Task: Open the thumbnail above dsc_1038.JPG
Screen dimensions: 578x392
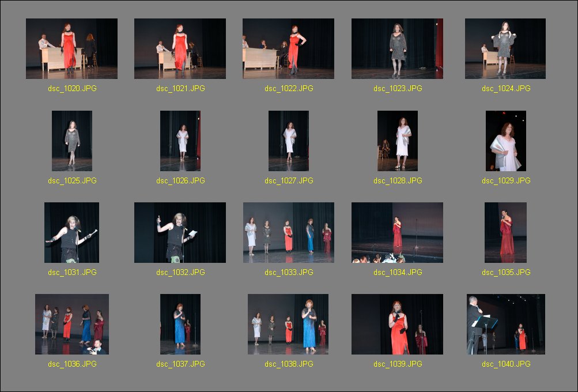Action: [x=288, y=324]
